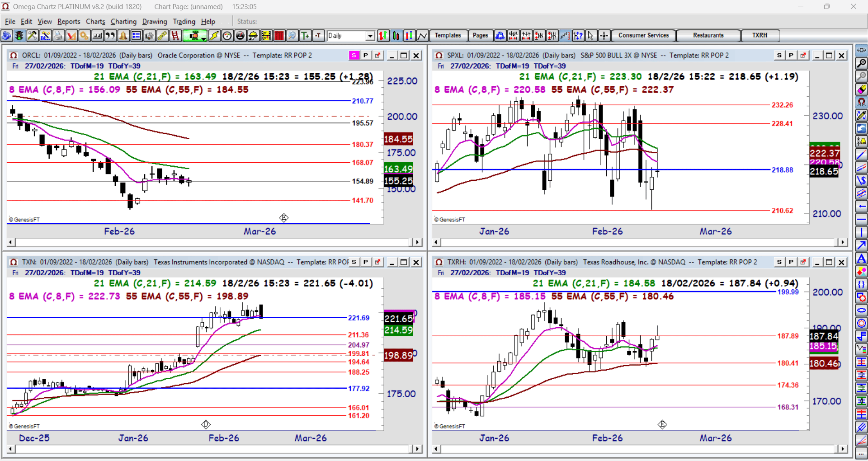This screenshot has height=461, width=868.
Task: Click the red ladder icon
Action: 175,36
